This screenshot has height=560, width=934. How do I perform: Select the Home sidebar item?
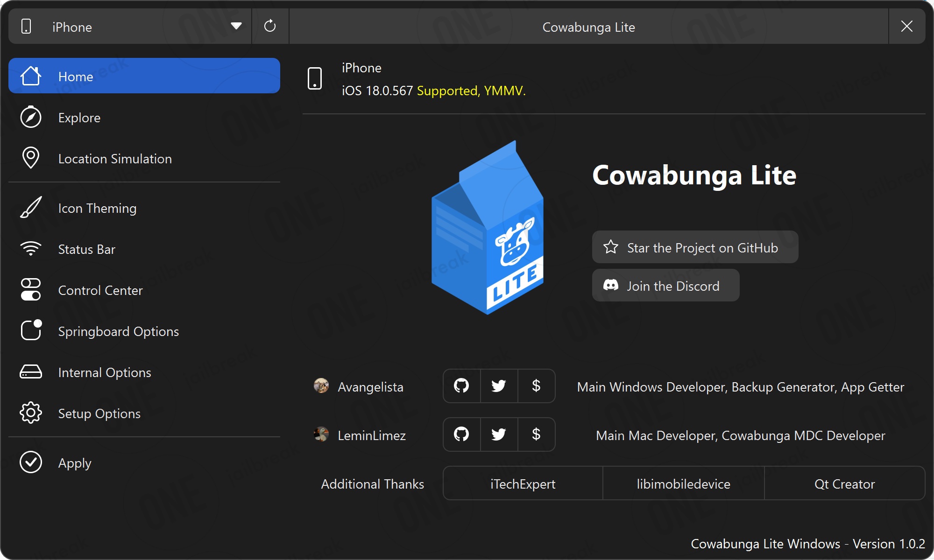coord(144,76)
